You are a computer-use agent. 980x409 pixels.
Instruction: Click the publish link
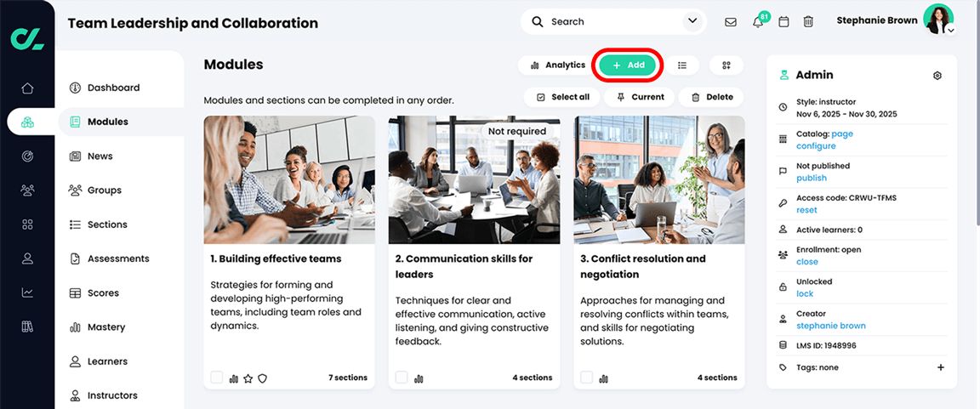click(x=812, y=178)
